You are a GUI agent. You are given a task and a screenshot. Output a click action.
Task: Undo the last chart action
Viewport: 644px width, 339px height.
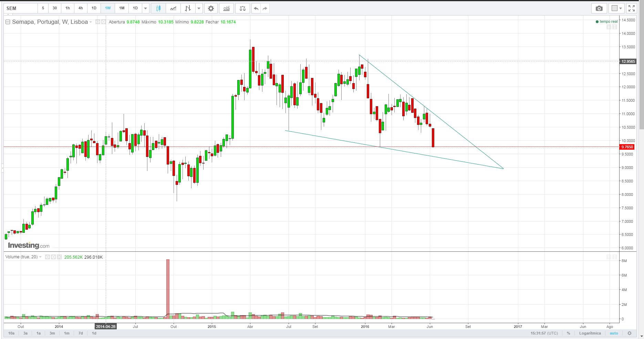(x=256, y=8)
